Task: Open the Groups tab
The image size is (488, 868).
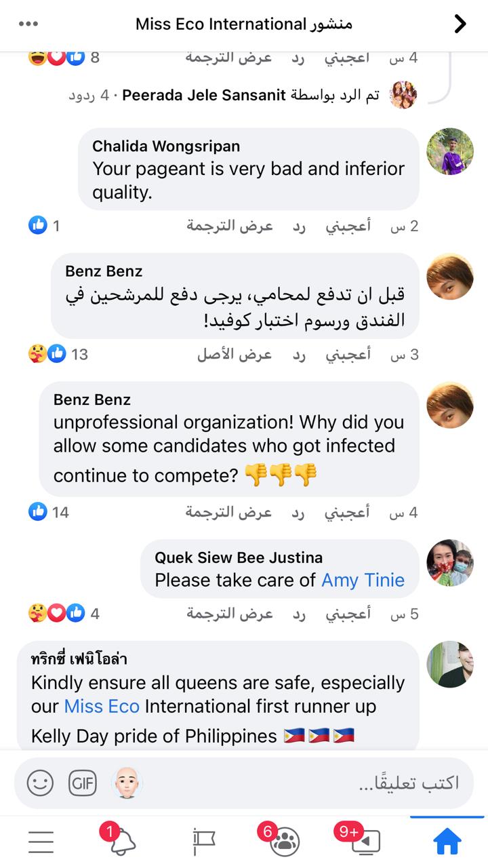Action: 285,841
